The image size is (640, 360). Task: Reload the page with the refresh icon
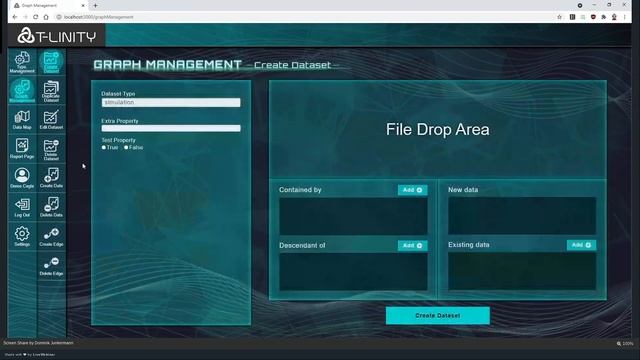pos(36,17)
